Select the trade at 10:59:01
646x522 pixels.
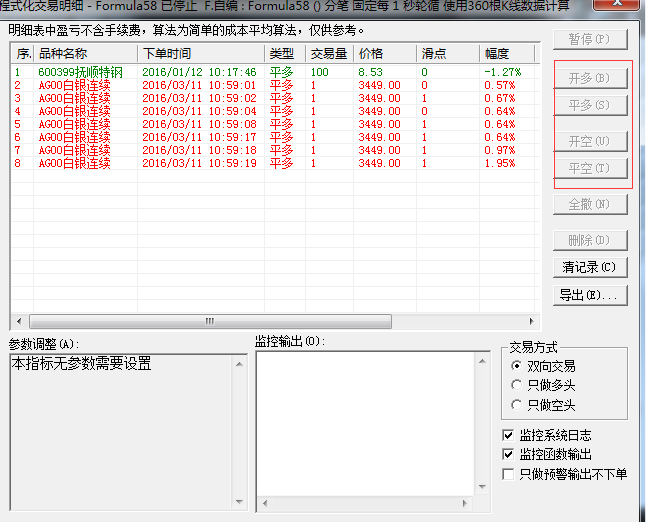point(275,85)
